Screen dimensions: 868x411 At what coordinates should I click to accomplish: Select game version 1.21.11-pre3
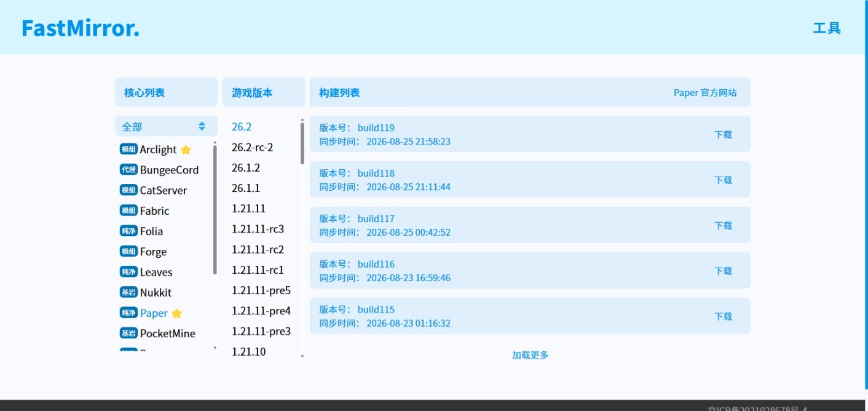pos(261,331)
